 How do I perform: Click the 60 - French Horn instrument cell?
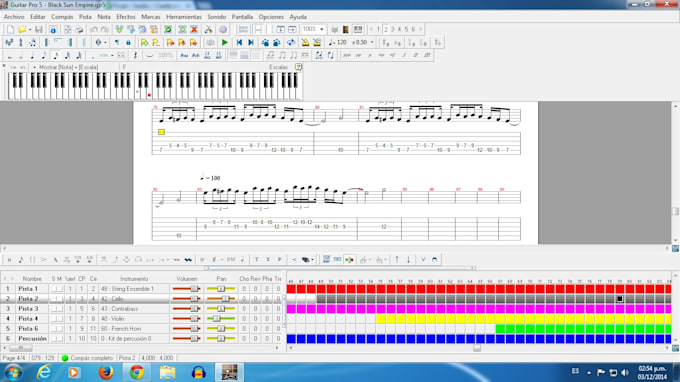(134, 329)
